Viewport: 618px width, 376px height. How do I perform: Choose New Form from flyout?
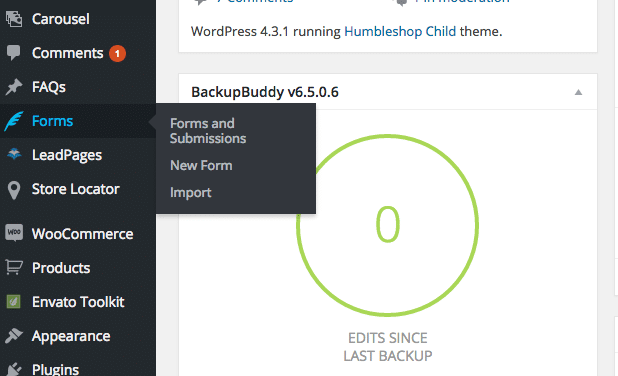pyautogui.click(x=201, y=166)
